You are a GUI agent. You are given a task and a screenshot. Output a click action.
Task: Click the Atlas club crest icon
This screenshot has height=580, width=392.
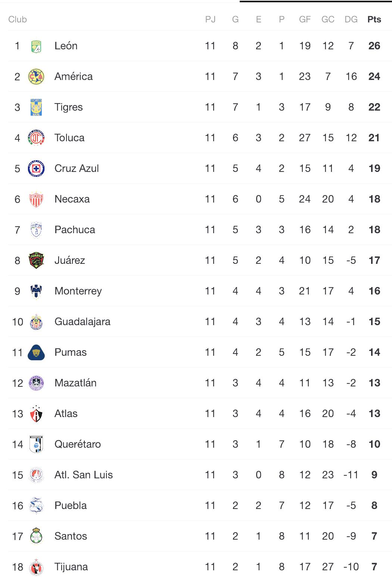36,414
